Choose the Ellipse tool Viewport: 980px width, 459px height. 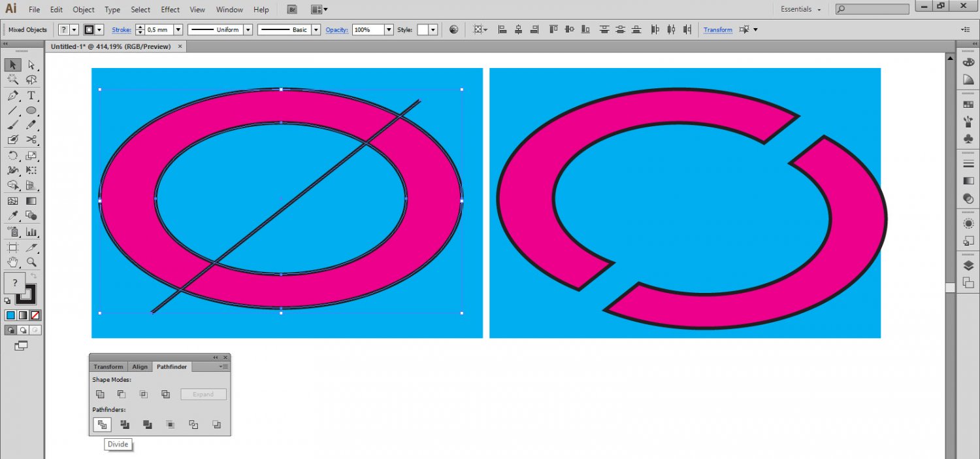[31, 110]
